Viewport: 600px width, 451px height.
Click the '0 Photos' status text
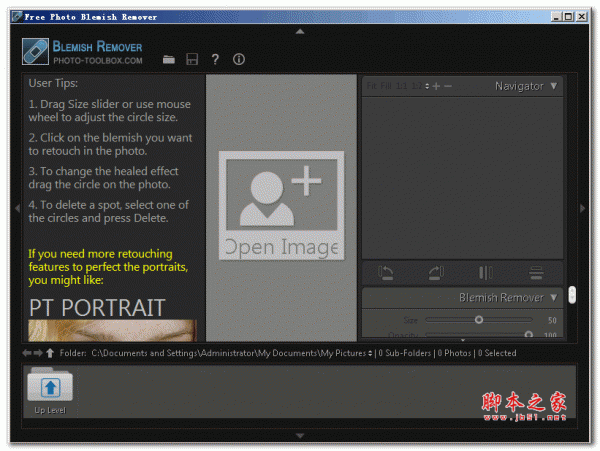point(454,353)
